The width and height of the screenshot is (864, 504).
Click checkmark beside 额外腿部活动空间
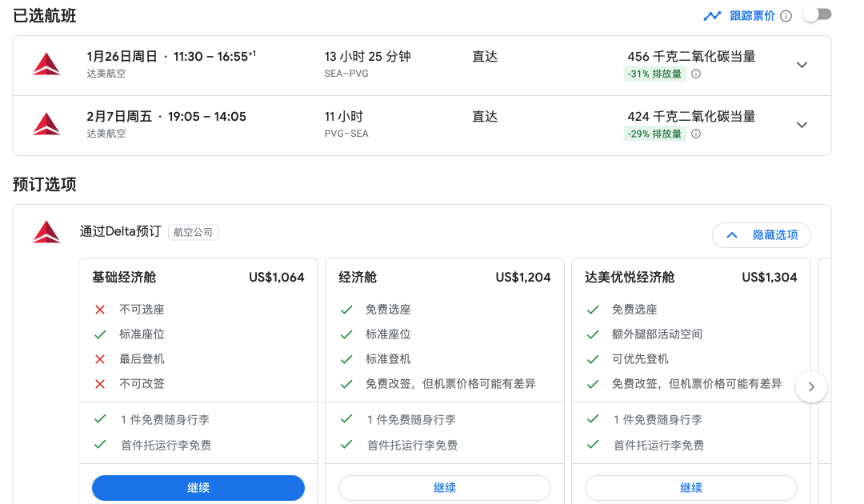[592, 335]
